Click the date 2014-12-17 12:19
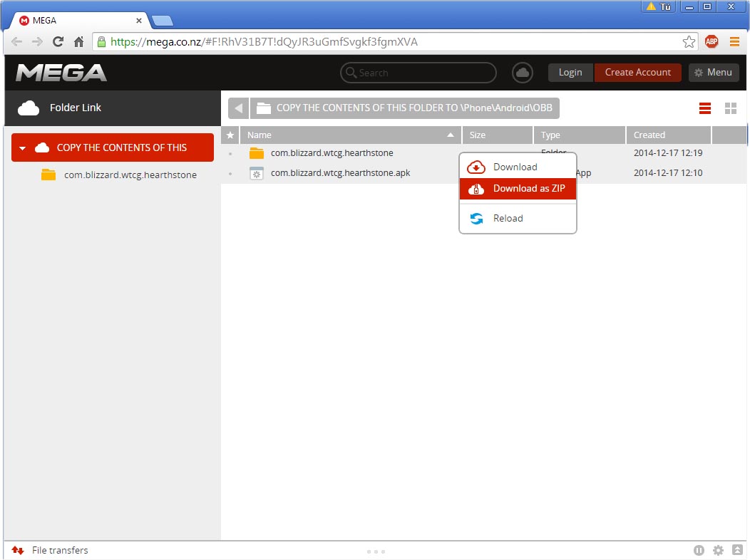750x560 pixels. (x=668, y=153)
